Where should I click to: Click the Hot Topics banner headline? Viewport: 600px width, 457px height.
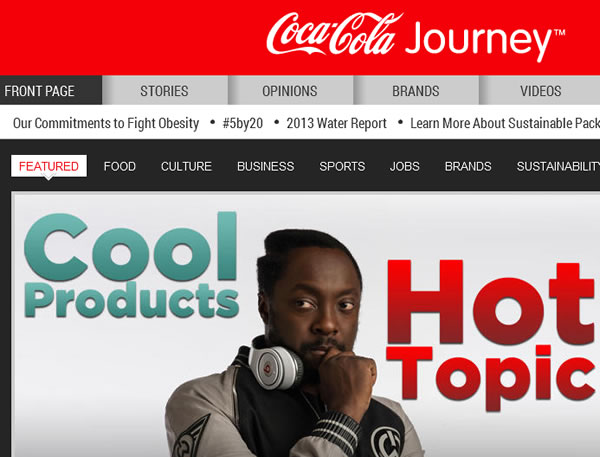(493, 334)
